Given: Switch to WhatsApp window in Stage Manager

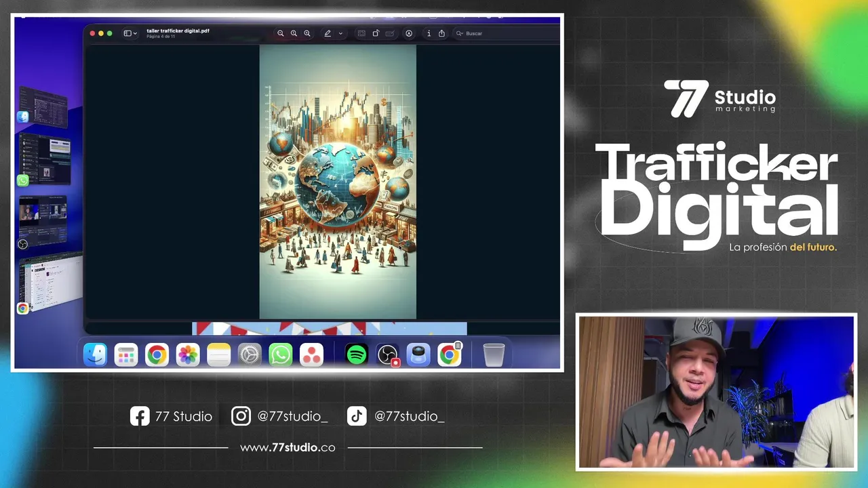Looking at the screenshot, I should click(x=45, y=160).
